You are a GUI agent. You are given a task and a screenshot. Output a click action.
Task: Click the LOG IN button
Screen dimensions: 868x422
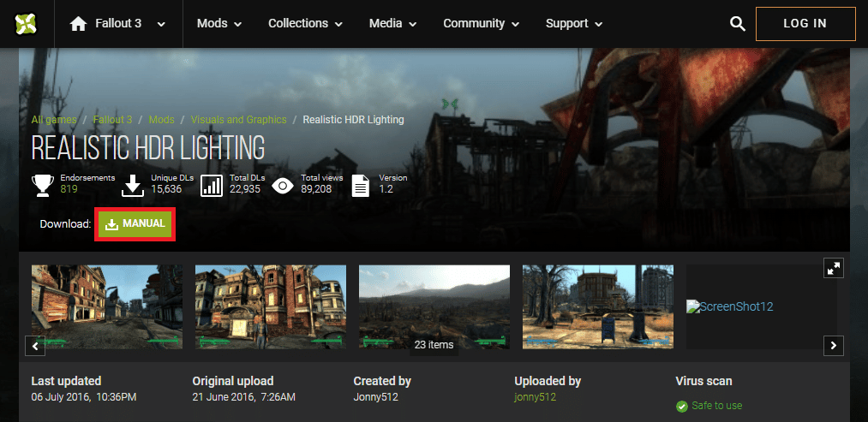[805, 24]
